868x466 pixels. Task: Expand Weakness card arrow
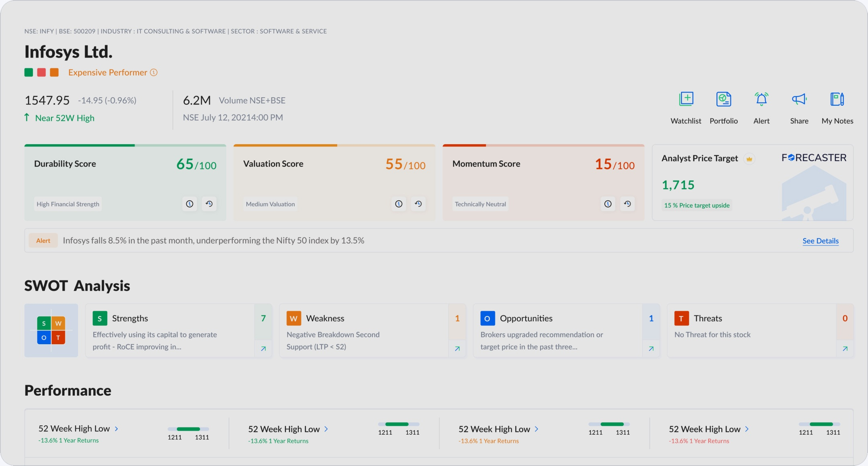click(x=457, y=349)
